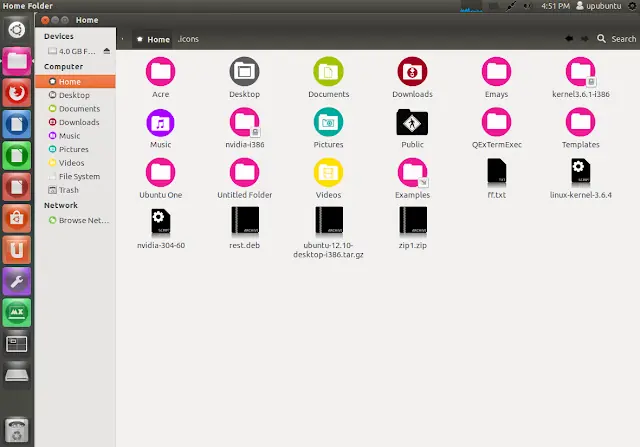
Task: Open LibreOffice Writer from the launcher
Action: tap(16, 124)
